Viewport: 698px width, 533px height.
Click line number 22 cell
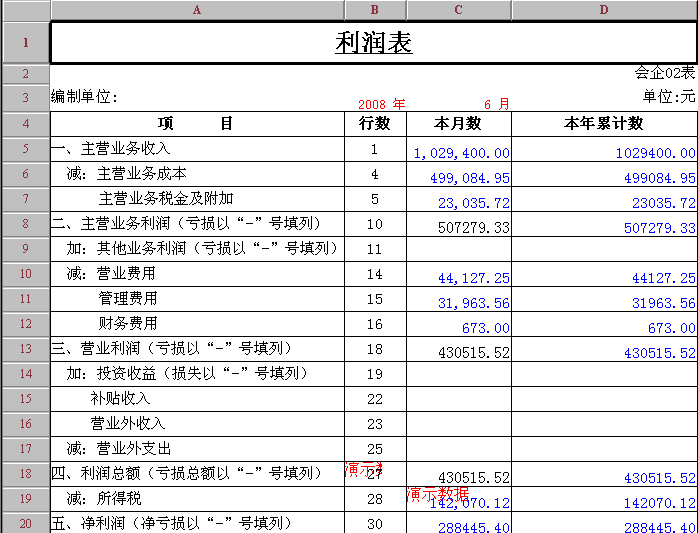tap(375, 399)
